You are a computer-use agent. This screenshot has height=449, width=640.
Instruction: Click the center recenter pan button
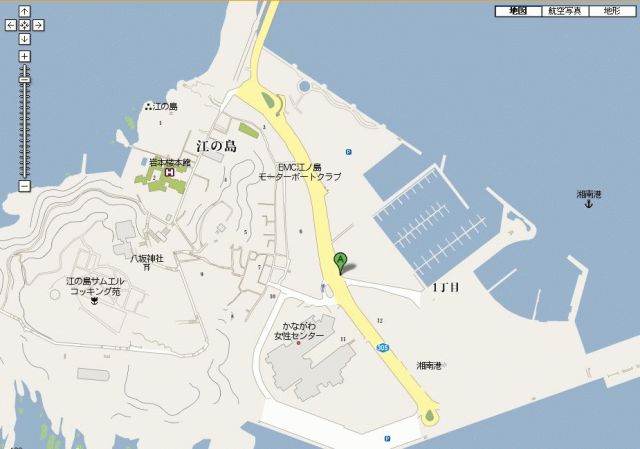coord(24,25)
